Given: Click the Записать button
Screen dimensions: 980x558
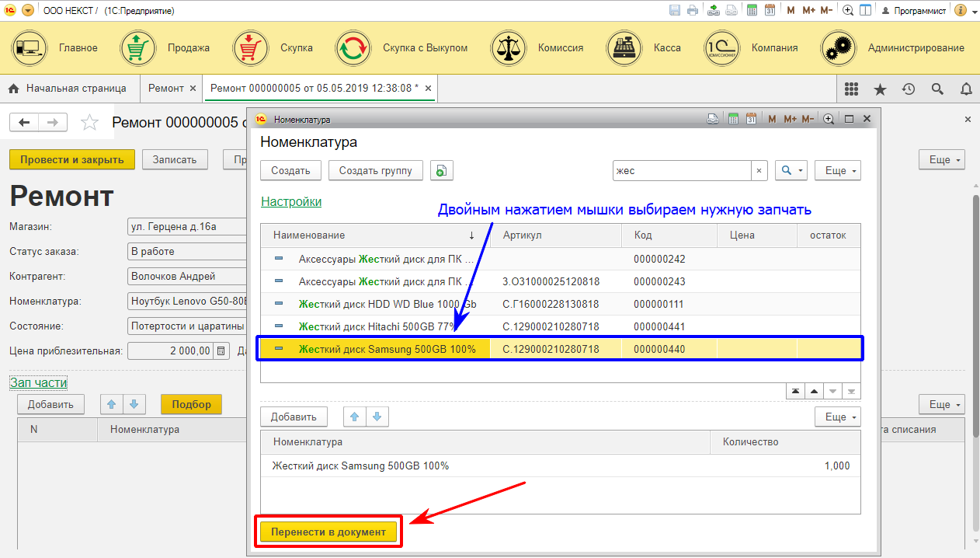Looking at the screenshot, I should click(x=175, y=159).
